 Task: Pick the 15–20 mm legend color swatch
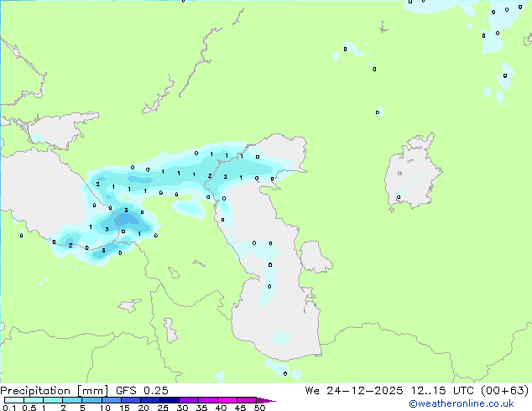pos(130,400)
